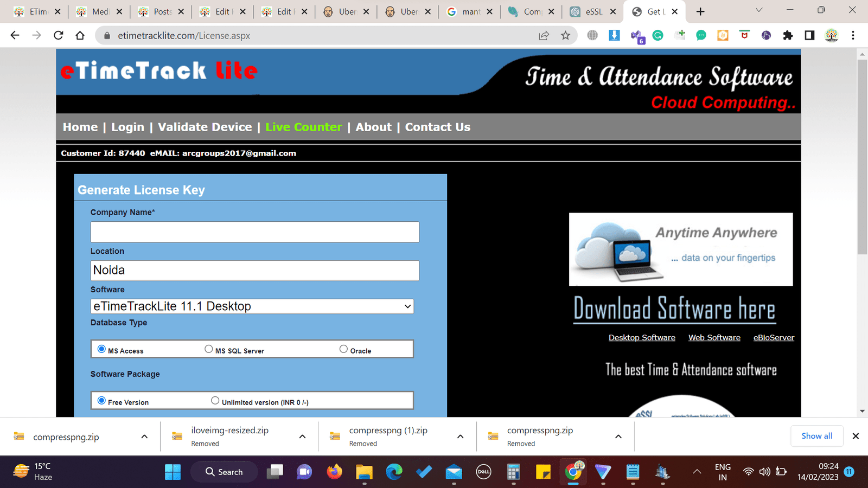Open the About page

tap(373, 127)
